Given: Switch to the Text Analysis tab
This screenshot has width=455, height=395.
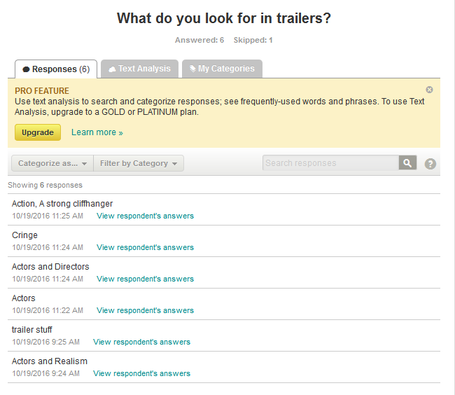Looking at the screenshot, I should click(140, 69).
